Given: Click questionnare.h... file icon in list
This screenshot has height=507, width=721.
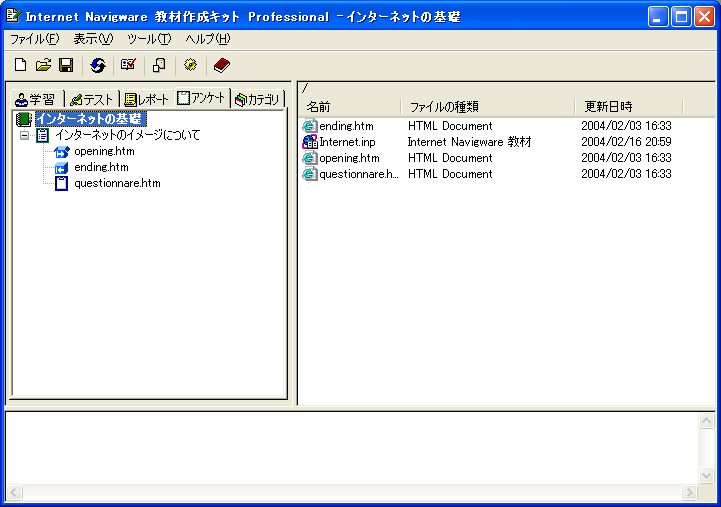Looking at the screenshot, I should click(x=310, y=174).
